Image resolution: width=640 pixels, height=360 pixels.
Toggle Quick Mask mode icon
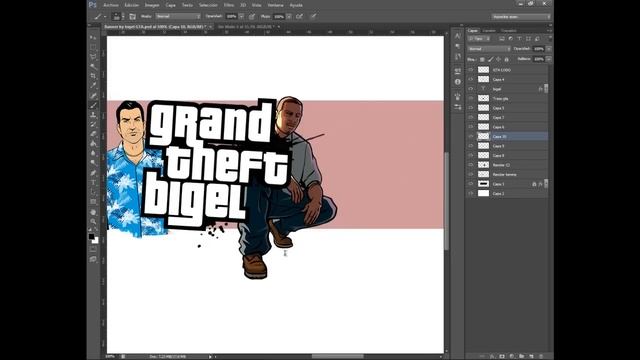(93, 249)
